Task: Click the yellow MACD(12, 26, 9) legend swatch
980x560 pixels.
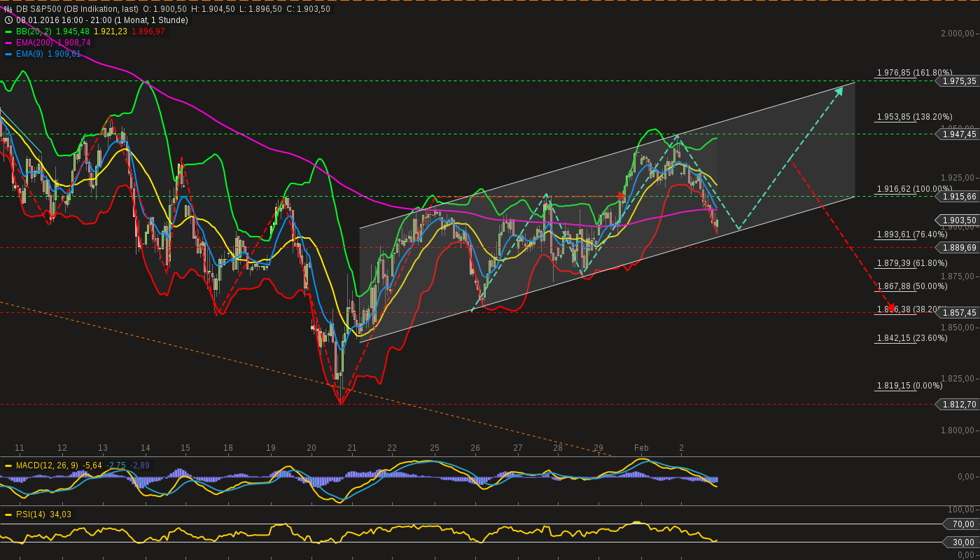Action: click(x=8, y=465)
